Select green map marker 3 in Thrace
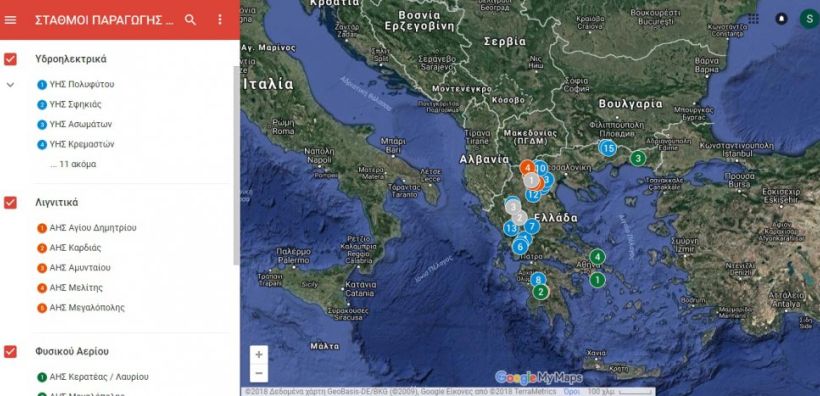820x396 pixels. (x=637, y=157)
